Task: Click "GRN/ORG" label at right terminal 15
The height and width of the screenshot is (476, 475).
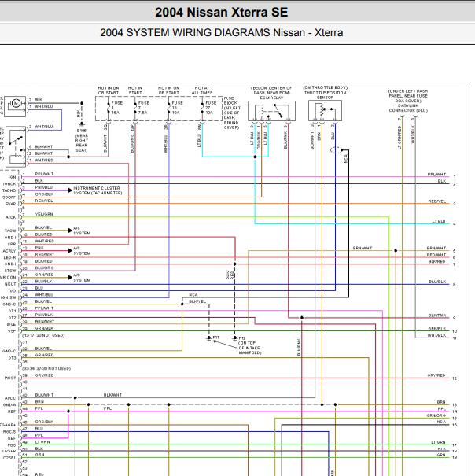Action: click(x=436, y=415)
